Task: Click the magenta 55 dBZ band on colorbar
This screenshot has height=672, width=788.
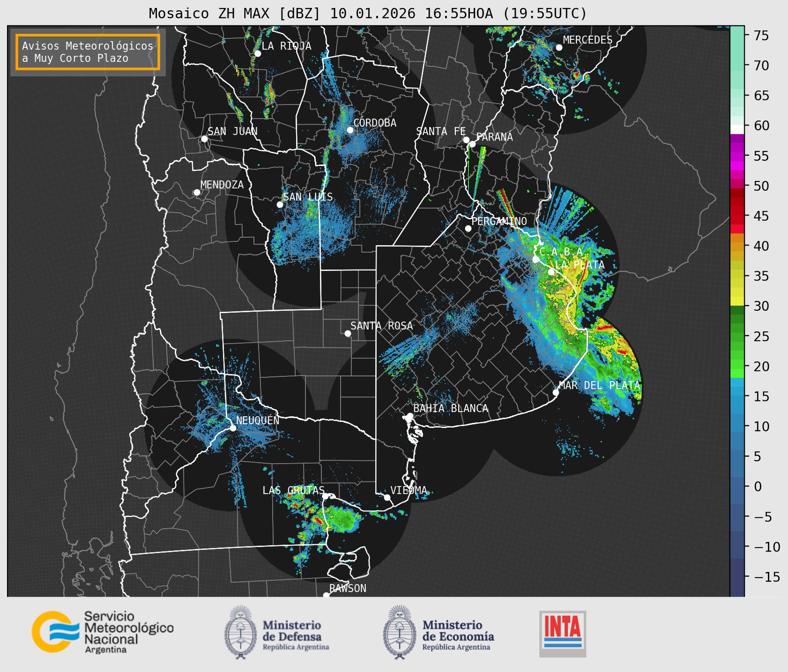Action: [737, 156]
